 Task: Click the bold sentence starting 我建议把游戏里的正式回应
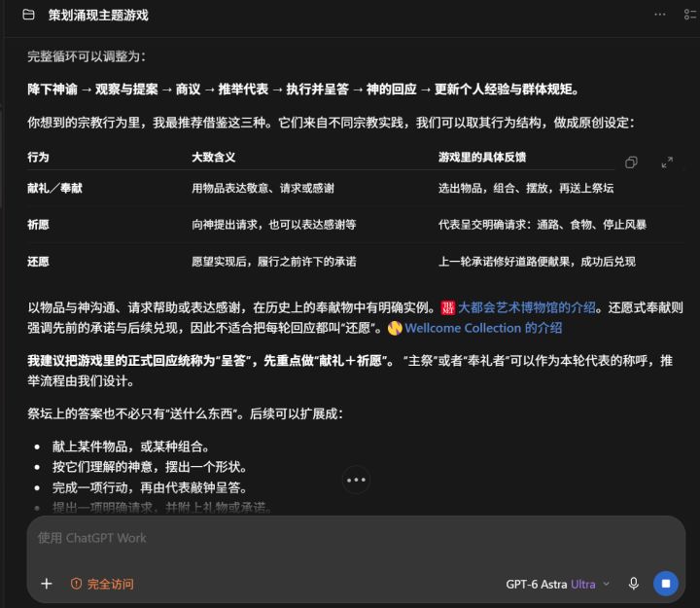pyautogui.click(x=210, y=361)
